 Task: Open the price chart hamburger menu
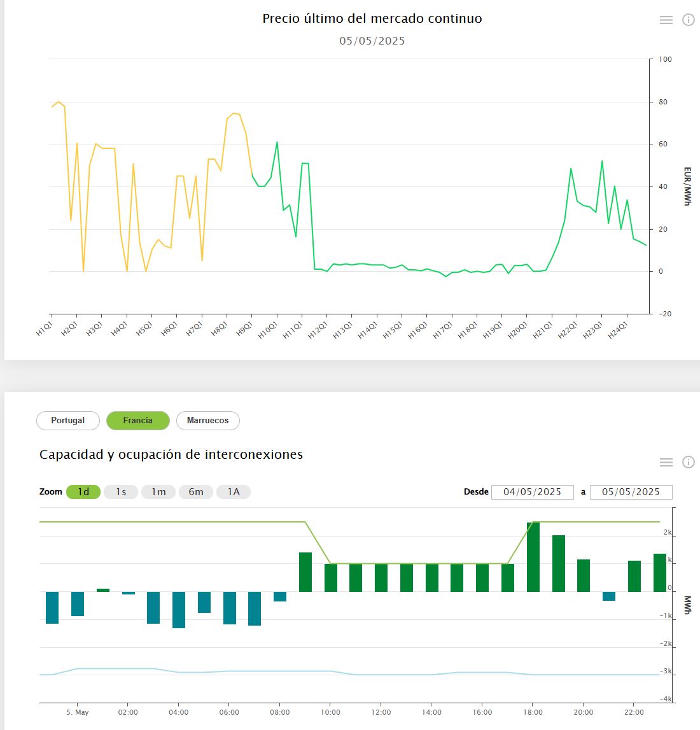(x=666, y=20)
